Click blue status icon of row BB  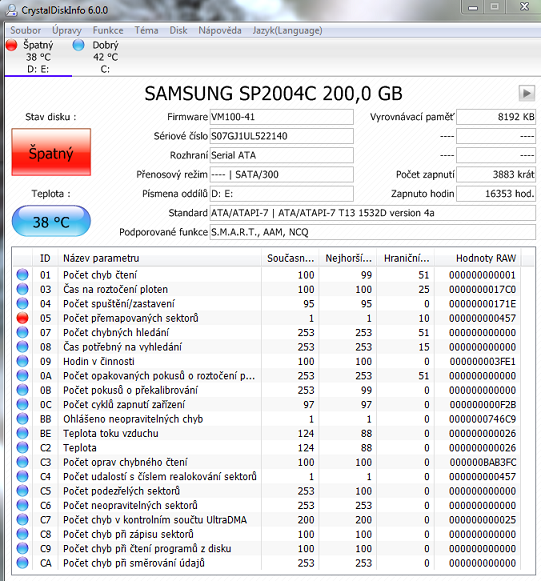23,419
